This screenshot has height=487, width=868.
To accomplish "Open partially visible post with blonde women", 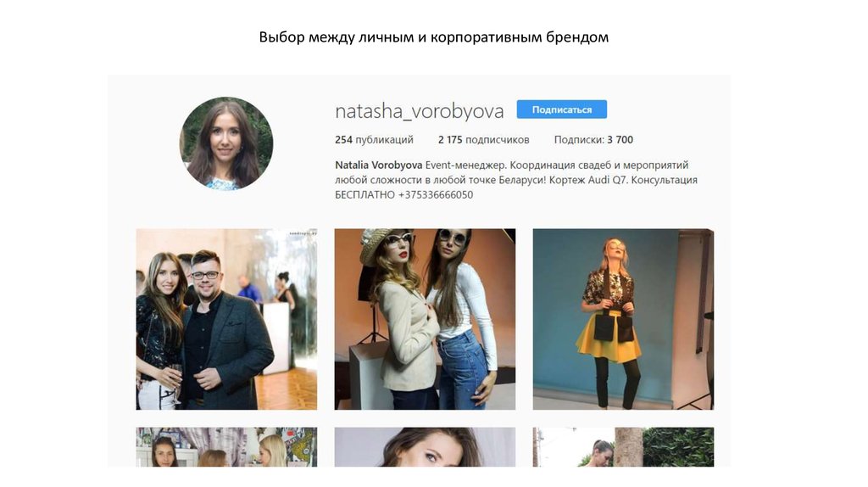I will (x=226, y=446).
